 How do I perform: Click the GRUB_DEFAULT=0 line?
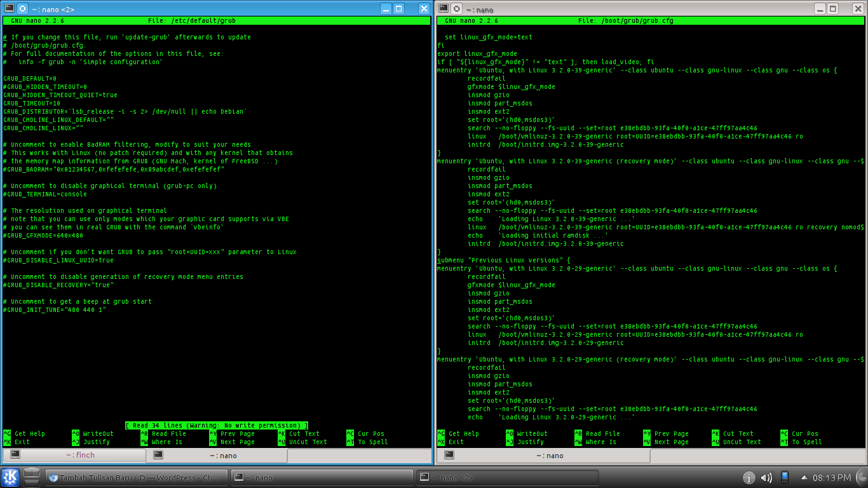pos(30,78)
